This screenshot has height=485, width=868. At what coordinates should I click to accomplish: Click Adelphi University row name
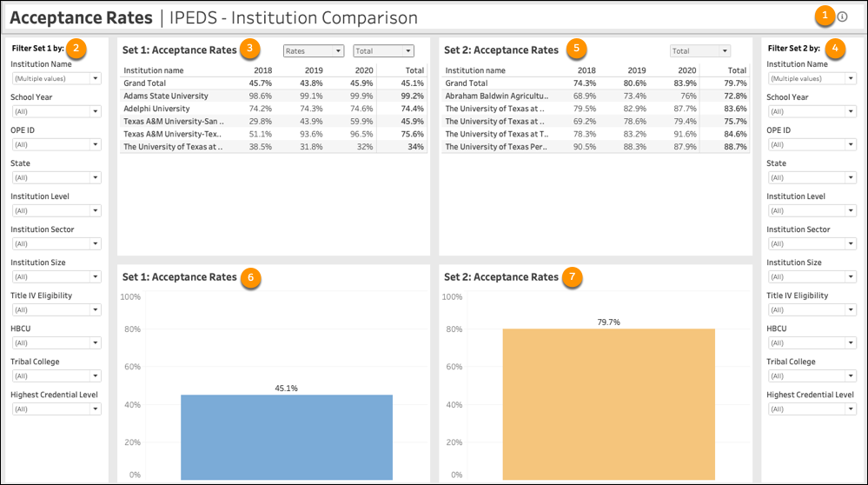(x=156, y=109)
